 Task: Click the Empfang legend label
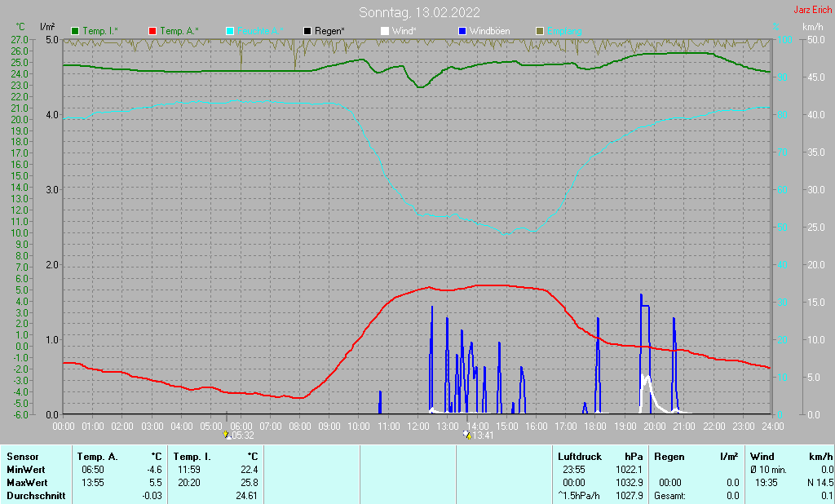coord(564,31)
